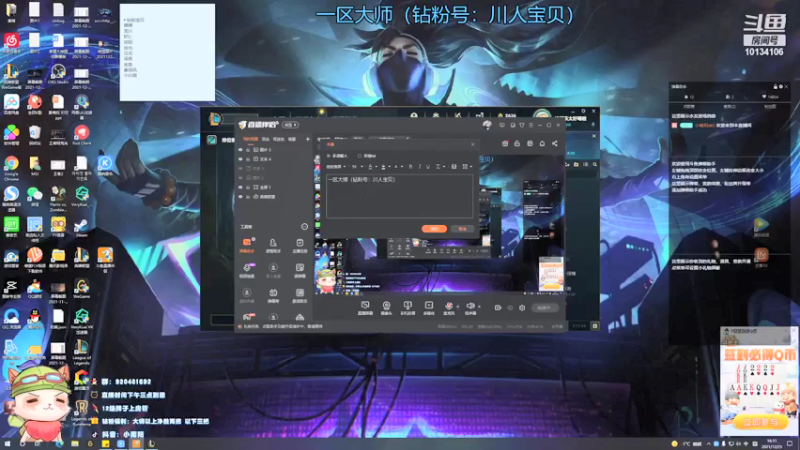Open the orange highlighted 弹幕助手 tool in toolbox
The width and height of the screenshot is (800, 450).
click(x=247, y=245)
